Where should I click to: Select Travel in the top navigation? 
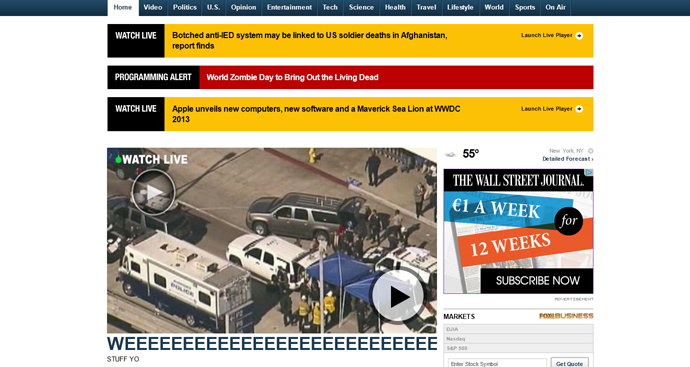[x=426, y=7]
